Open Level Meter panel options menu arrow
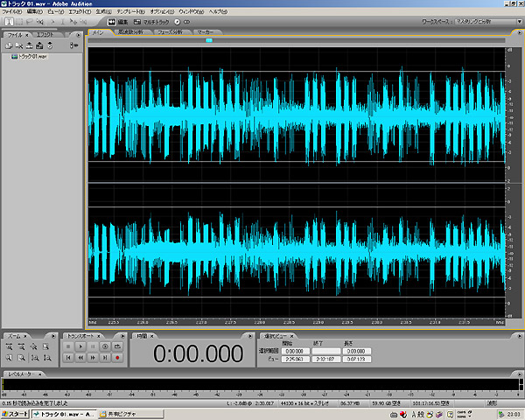The width and height of the screenshot is (525, 420). (x=520, y=374)
